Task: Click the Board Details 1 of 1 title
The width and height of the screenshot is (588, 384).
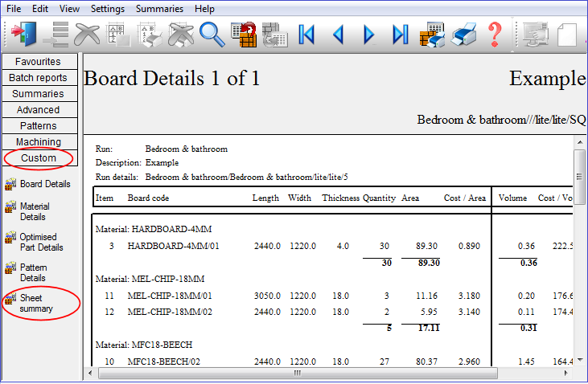Action: [x=172, y=79]
